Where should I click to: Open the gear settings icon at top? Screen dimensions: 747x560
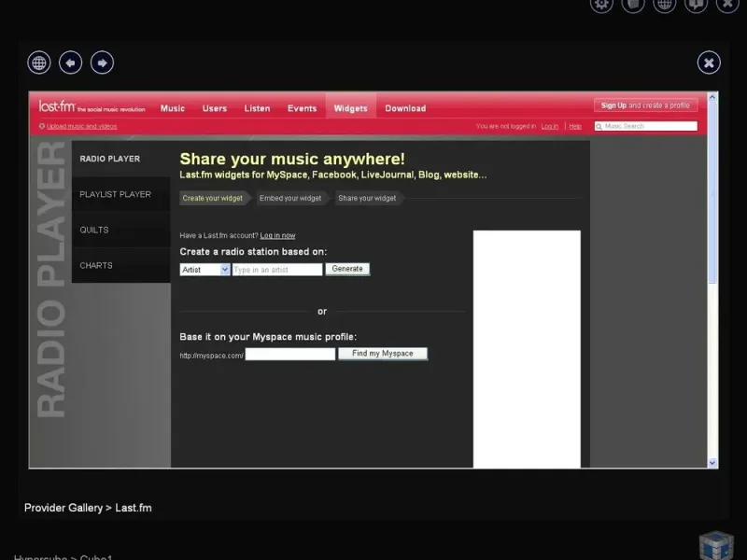pos(601,5)
